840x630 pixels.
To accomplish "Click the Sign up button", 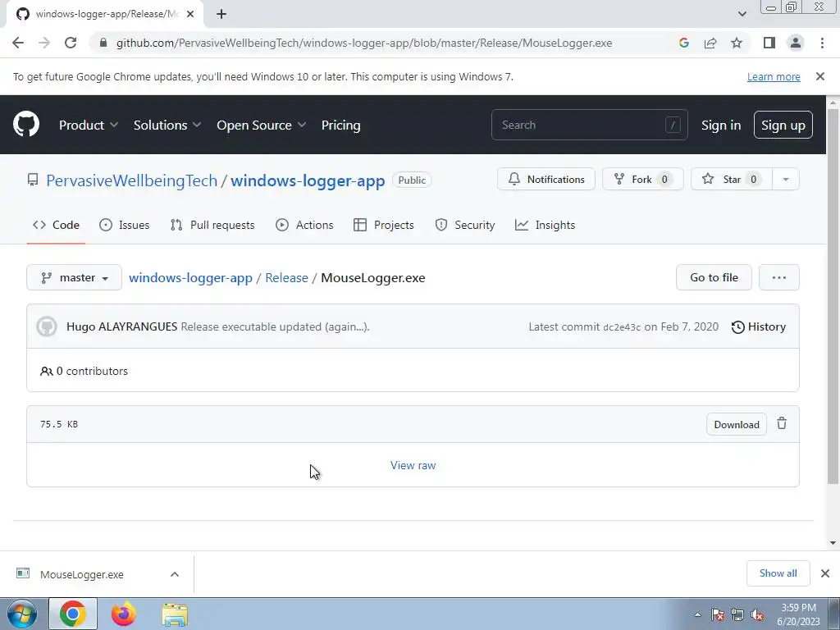I will pos(783,125).
